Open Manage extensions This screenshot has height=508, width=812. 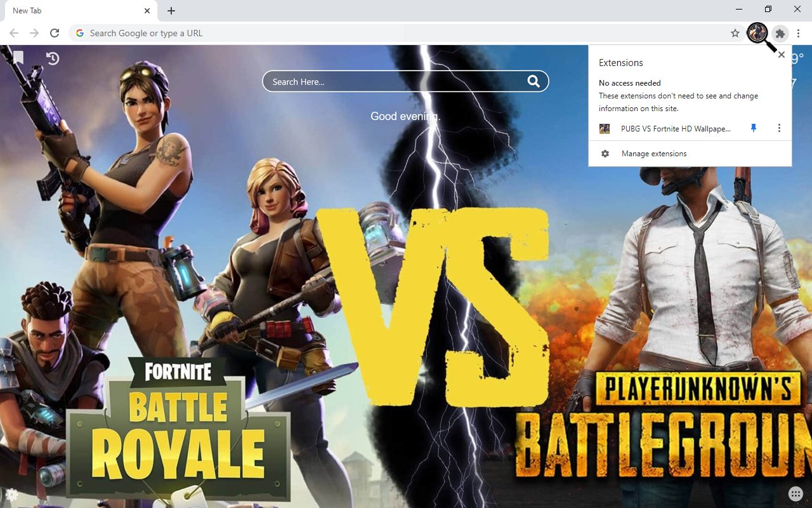[x=690, y=154]
